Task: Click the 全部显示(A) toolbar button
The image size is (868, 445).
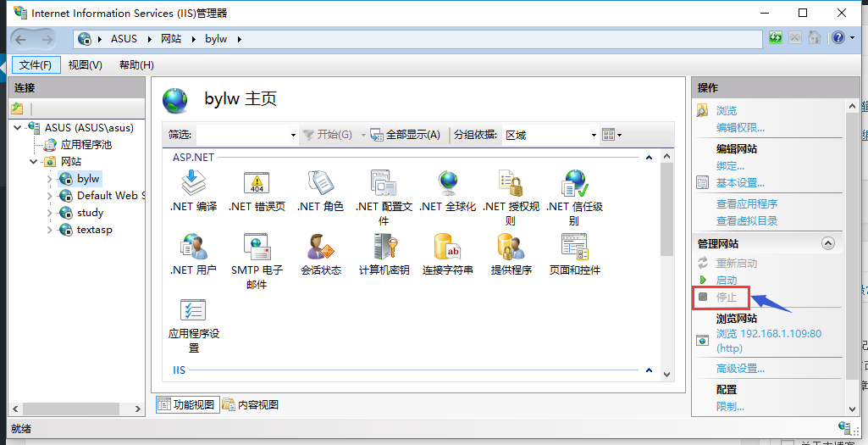Action: [x=406, y=135]
